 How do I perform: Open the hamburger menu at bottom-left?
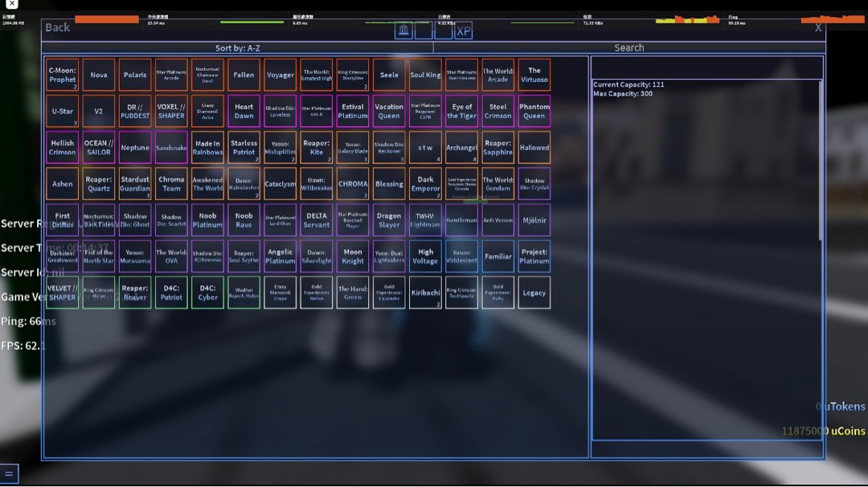9,475
